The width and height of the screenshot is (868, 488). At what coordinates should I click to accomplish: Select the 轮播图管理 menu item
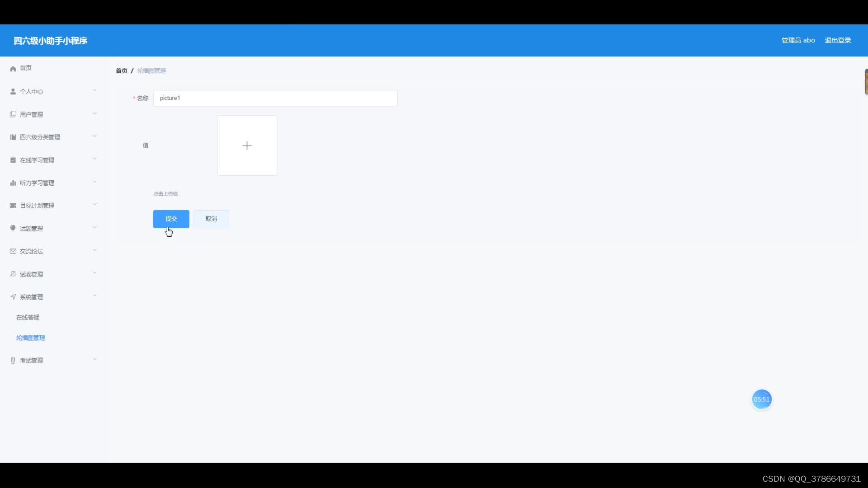[30, 338]
